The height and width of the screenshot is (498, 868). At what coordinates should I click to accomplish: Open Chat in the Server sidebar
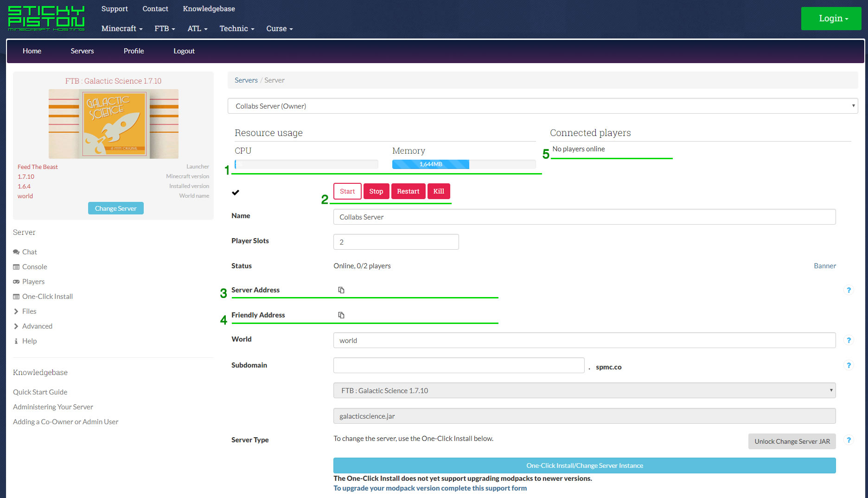pyautogui.click(x=30, y=252)
